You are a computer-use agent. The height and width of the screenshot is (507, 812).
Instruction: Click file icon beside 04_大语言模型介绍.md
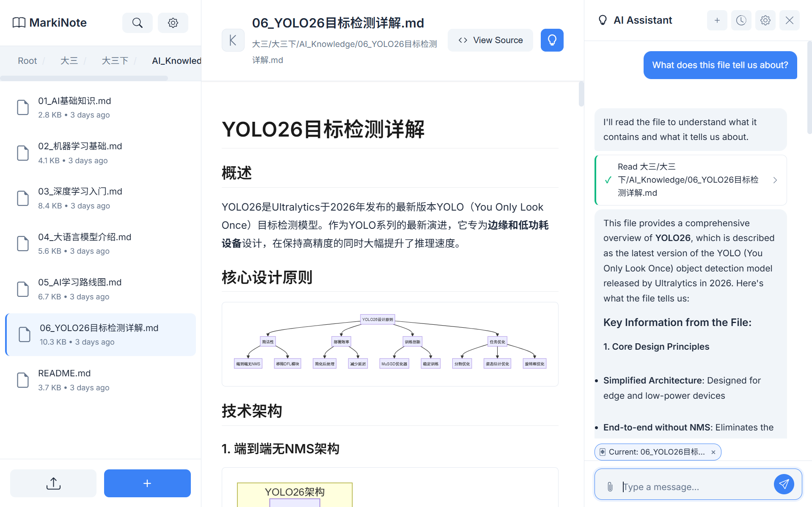(x=23, y=244)
